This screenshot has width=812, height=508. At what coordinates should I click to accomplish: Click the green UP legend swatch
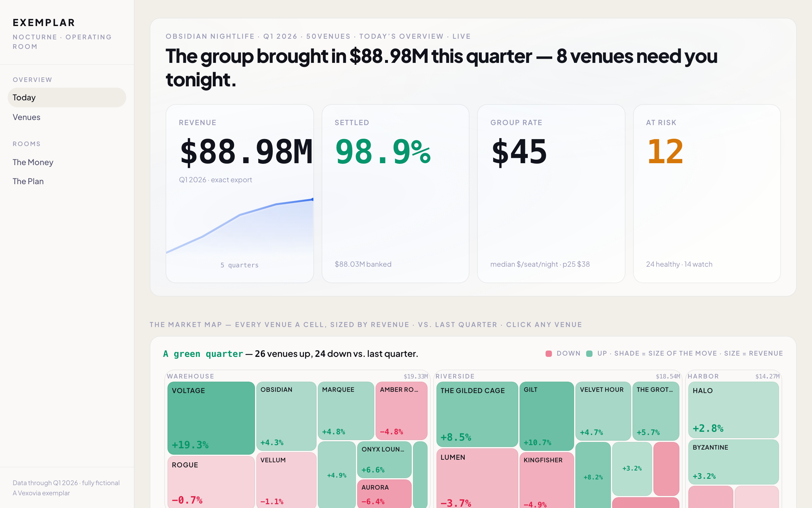pos(589,353)
